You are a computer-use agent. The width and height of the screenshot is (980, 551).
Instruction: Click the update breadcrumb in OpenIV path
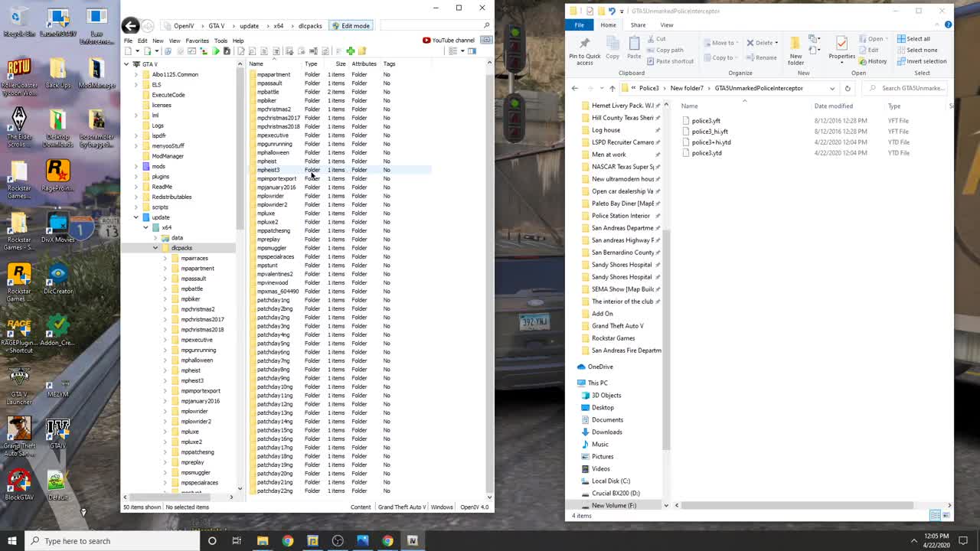tap(250, 25)
